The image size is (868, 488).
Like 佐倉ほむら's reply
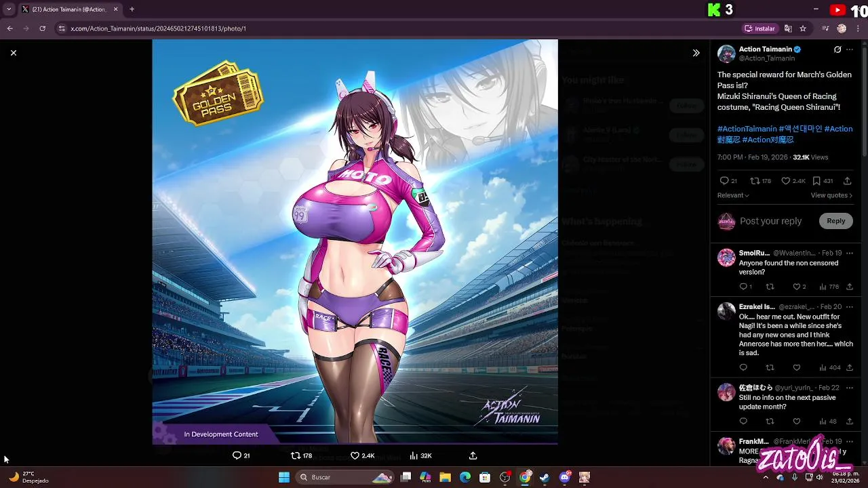[x=797, y=422]
